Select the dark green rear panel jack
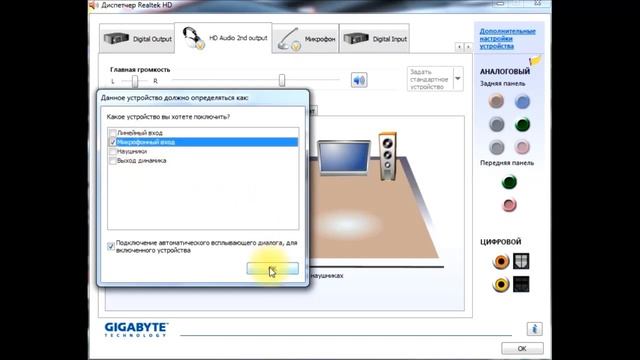This screenshot has width=640, height=360. (x=522, y=124)
